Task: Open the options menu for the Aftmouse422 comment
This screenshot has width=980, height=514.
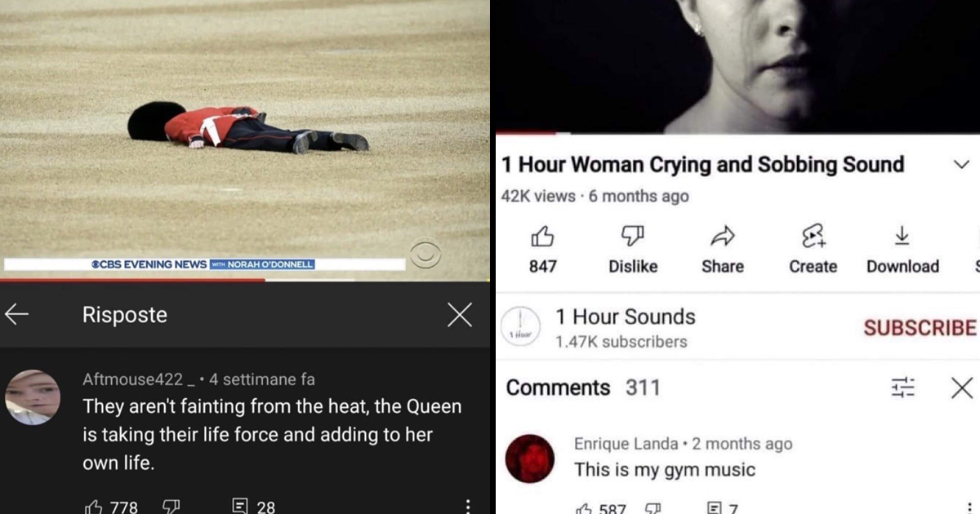Action: click(x=468, y=507)
